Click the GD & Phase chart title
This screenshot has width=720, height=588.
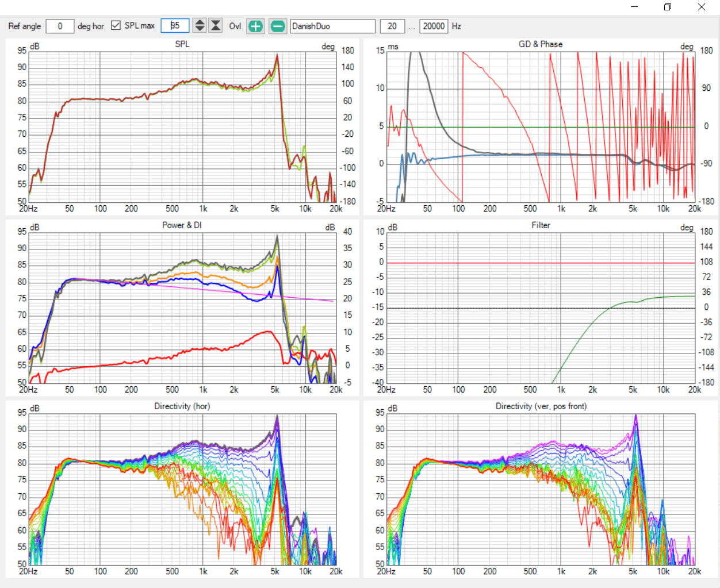[x=541, y=44]
